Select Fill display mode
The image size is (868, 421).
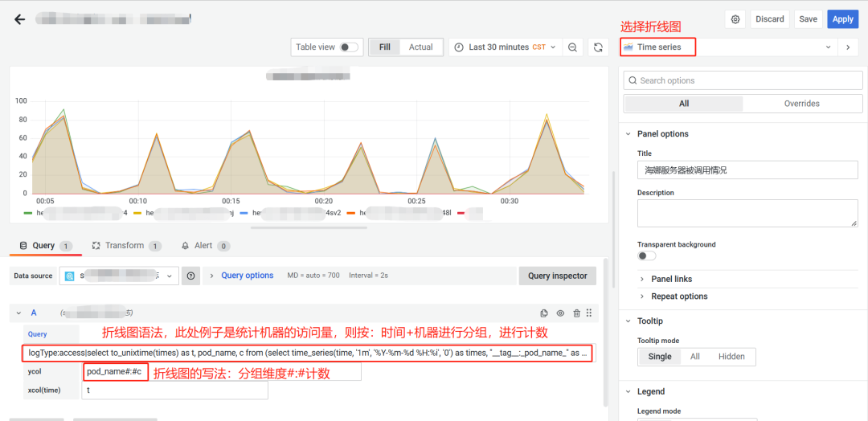click(385, 47)
